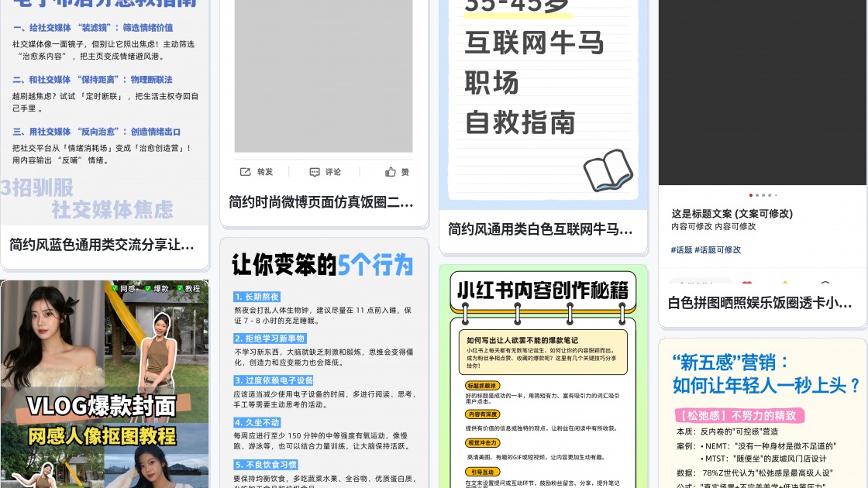Click the pink 【松弛感】不努力的精致 label
868x488 pixels.
pyautogui.click(x=739, y=415)
